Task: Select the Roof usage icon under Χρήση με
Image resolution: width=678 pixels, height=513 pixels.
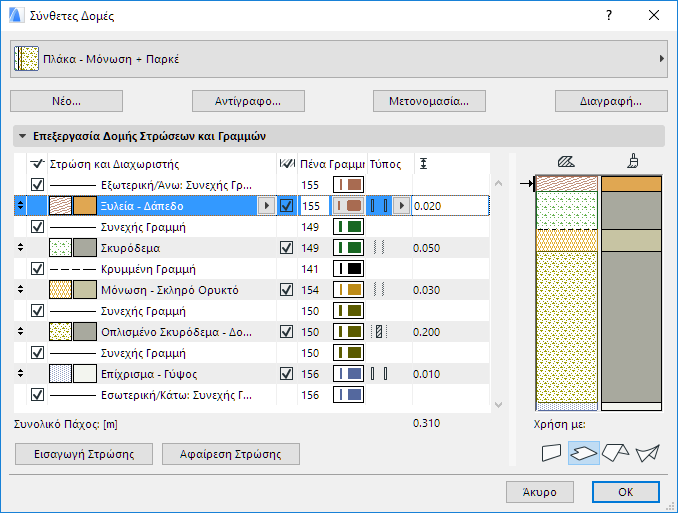Action: [615, 452]
